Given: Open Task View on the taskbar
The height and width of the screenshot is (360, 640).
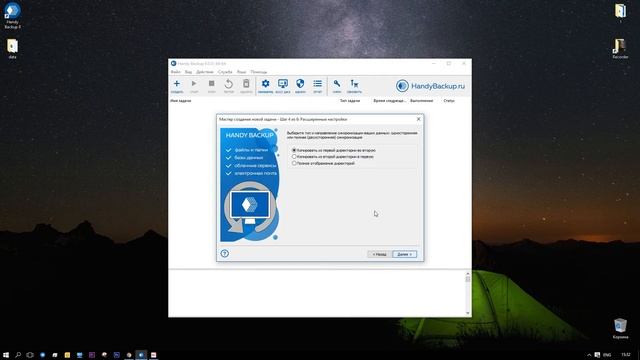Looking at the screenshot, I should (30, 355).
